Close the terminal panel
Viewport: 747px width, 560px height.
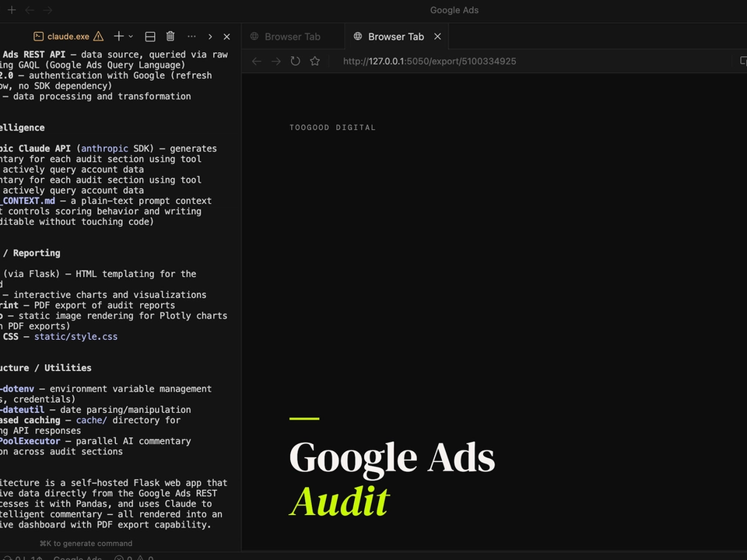coord(226,37)
